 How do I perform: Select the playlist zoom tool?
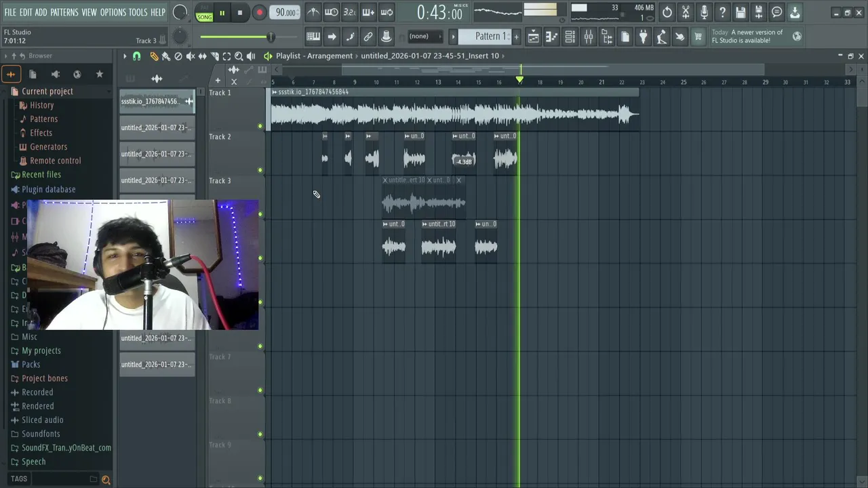[239, 56]
